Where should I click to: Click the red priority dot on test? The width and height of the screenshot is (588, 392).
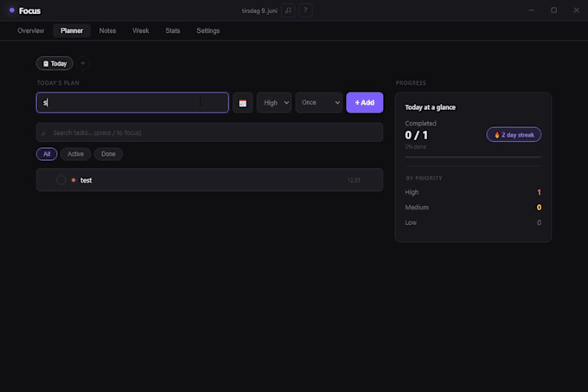click(x=73, y=180)
